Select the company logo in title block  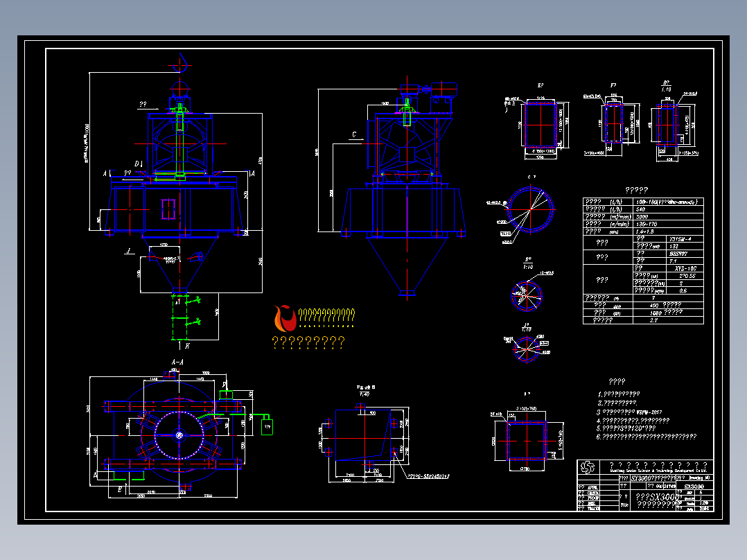[x=588, y=468]
